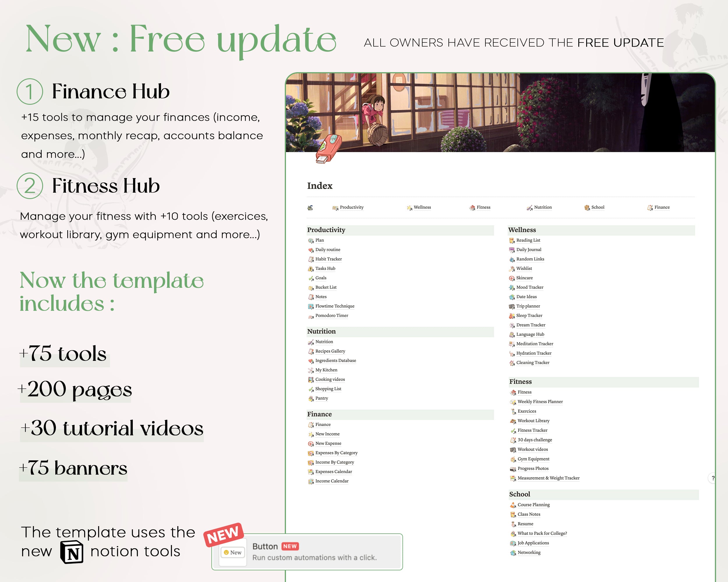This screenshot has height=582, width=728.
Task: Expand the Wellness section
Action: pos(522,229)
